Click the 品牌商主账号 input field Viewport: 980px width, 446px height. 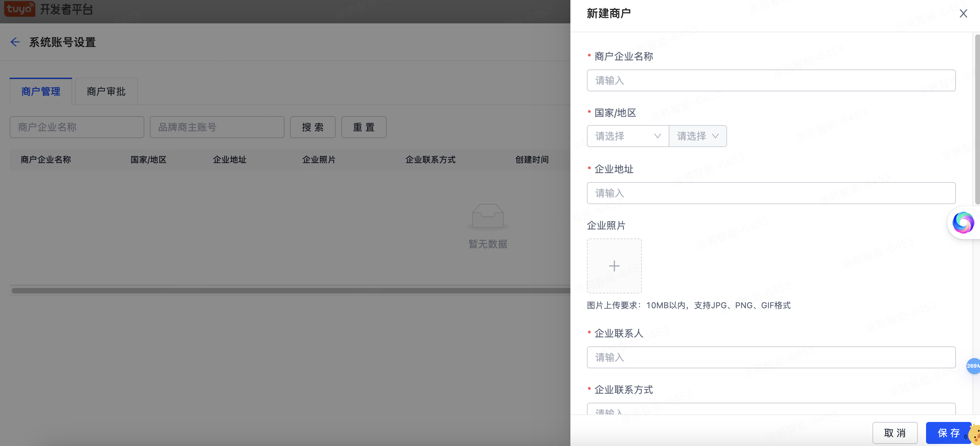click(217, 127)
